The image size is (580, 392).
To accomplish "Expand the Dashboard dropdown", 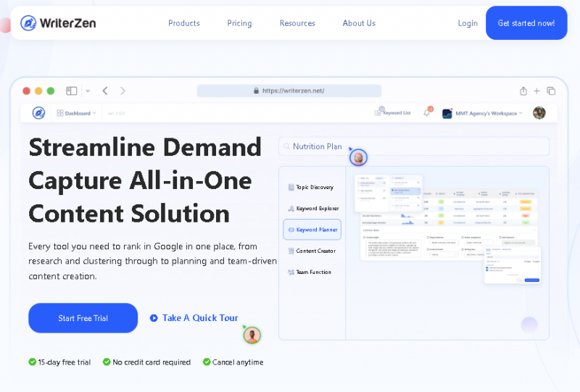I will [x=76, y=113].
